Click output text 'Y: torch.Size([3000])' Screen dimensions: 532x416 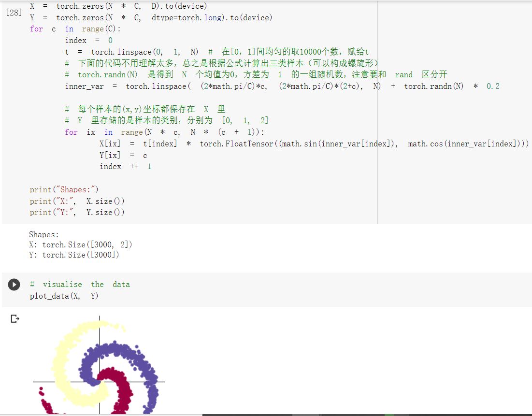[x=74, y=255]
